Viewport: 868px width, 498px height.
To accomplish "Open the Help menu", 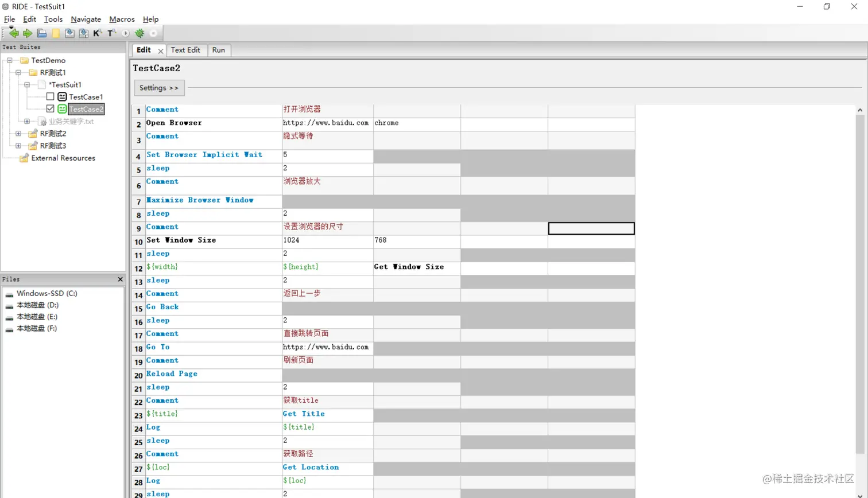I will 150,19.
